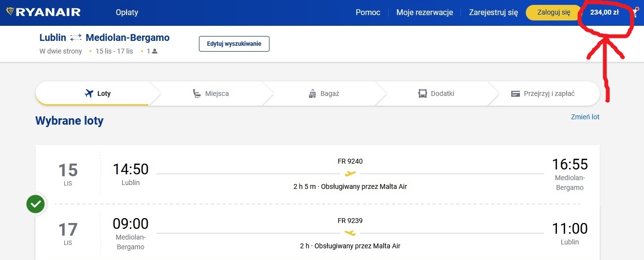644x260 pixels.
Task: Go to Moje rezerwacje
Action: tap(425, 13)
